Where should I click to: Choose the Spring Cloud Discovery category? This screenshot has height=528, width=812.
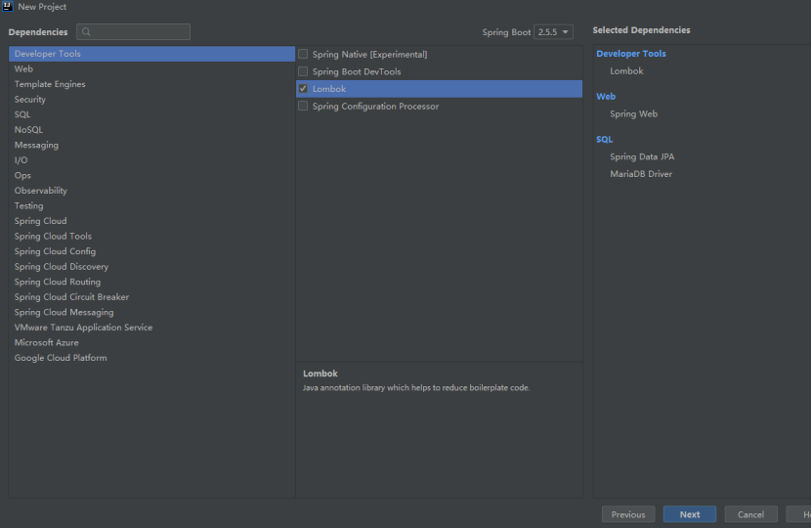coord(62,267)
